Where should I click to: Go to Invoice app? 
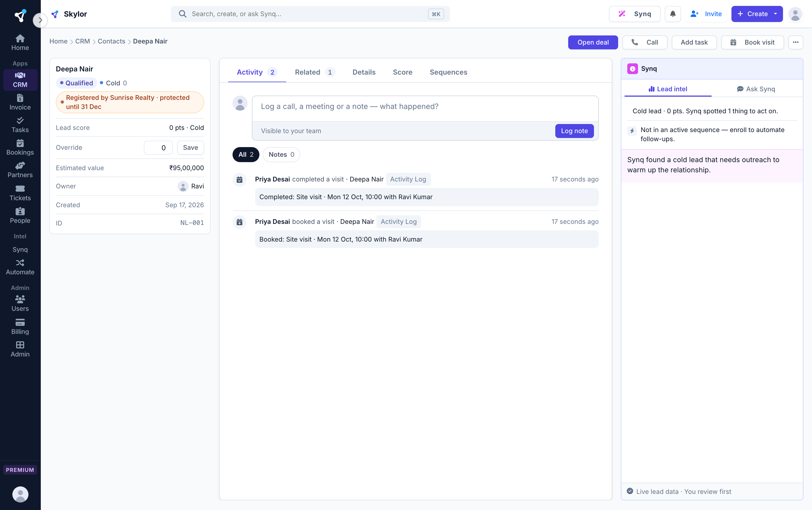click(20, 102)
